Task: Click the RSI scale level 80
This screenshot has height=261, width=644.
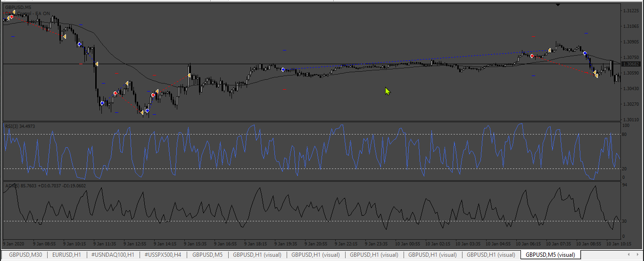Action: (x=625, y=135)
